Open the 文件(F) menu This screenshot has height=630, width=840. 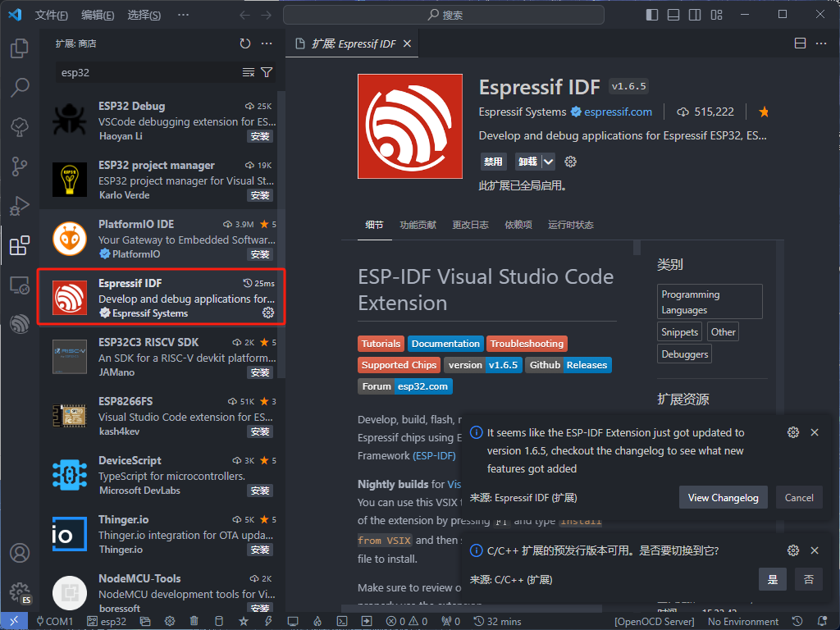click(52, 15)
